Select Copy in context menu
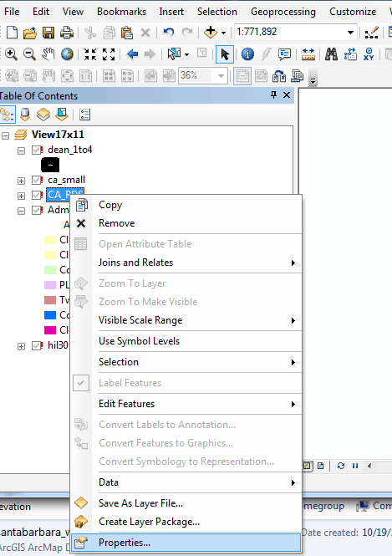Image resolution: width=392 pixels, height=556 pixels. click(x=186, y=205)
